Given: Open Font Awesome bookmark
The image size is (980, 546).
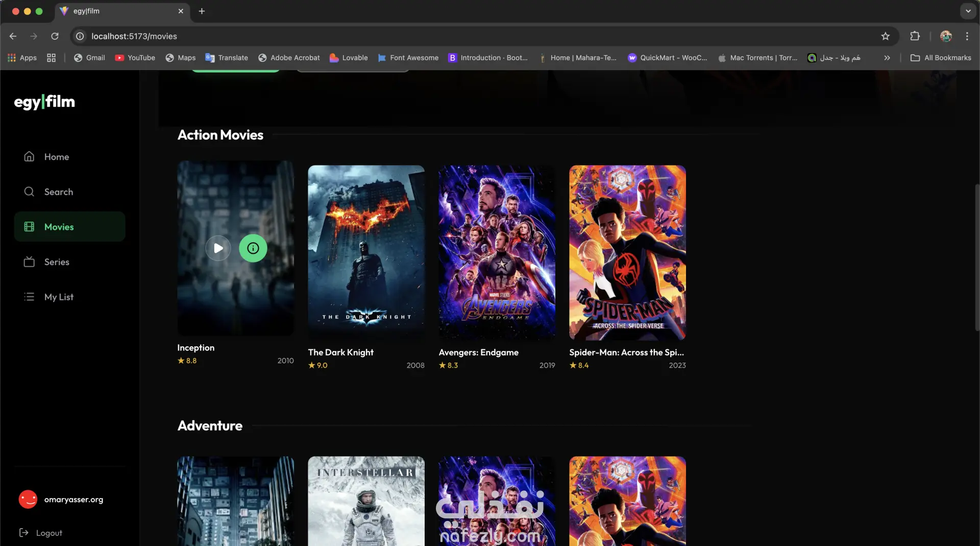Looking at the screenshot, I should point(408,58).
